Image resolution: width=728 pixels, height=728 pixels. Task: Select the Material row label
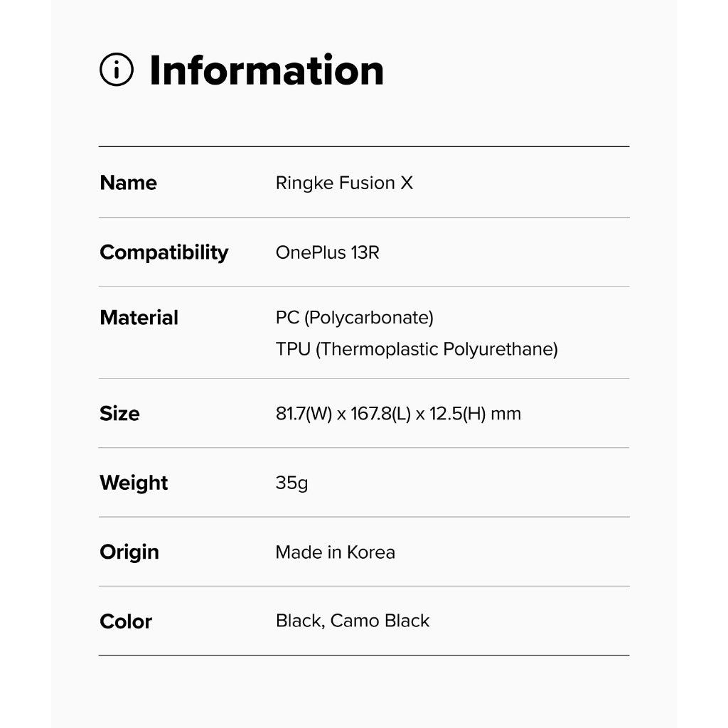pyautogui.click(x=139, y=318)
